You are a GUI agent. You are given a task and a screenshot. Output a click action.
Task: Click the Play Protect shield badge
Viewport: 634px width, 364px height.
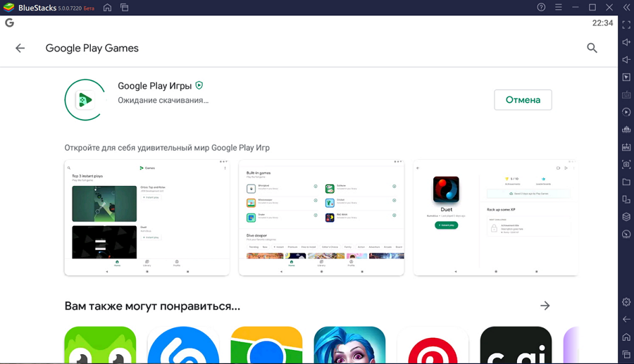point(199,85)
